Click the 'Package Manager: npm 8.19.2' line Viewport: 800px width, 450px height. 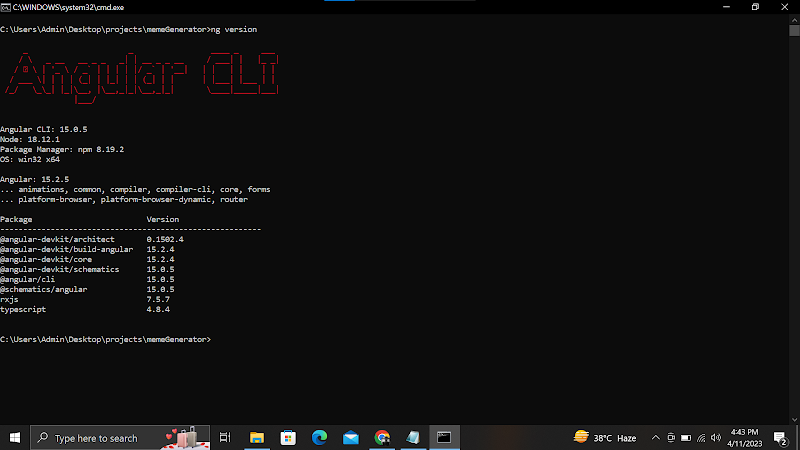click(x=62, y=149)
